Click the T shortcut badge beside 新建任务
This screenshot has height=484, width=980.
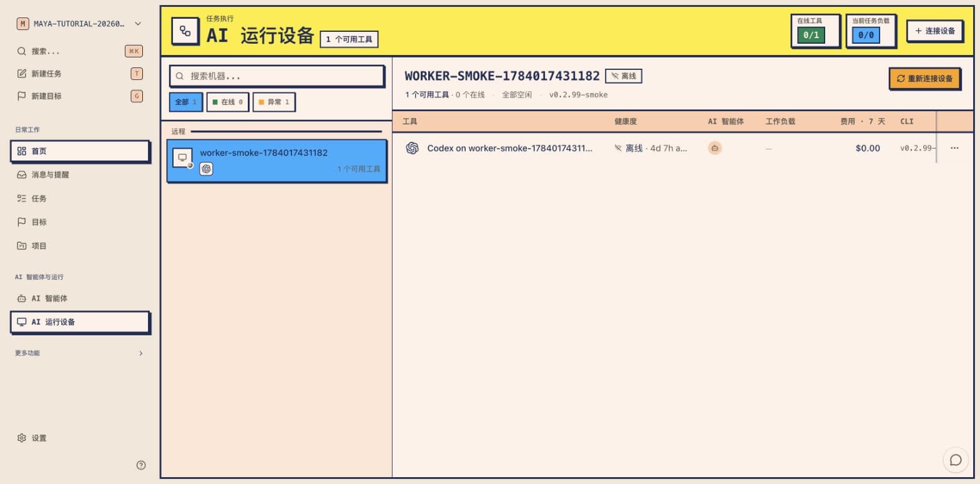click(x=137, y=74)
